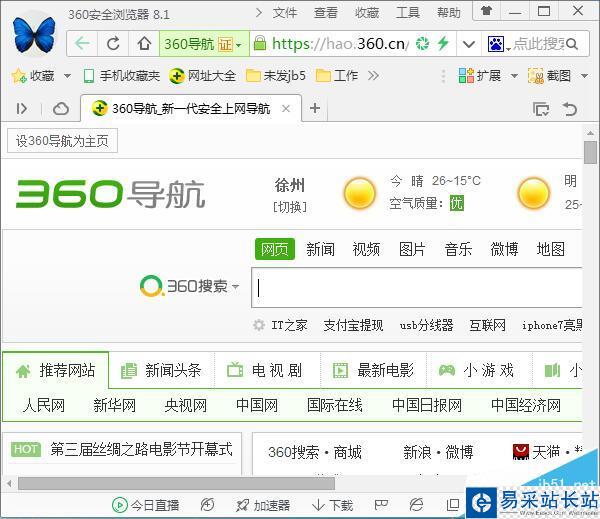Screen dimensions: 600x519
Task: Open the 新华网 link
Action: [114, 405]
